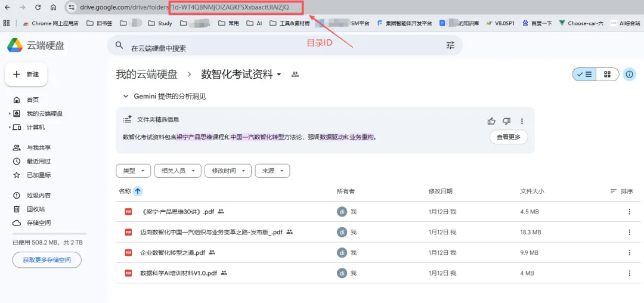Navigate to 我的云端硬盘 breadcrumb
The image size is (644, 303).
coord(147,75)
